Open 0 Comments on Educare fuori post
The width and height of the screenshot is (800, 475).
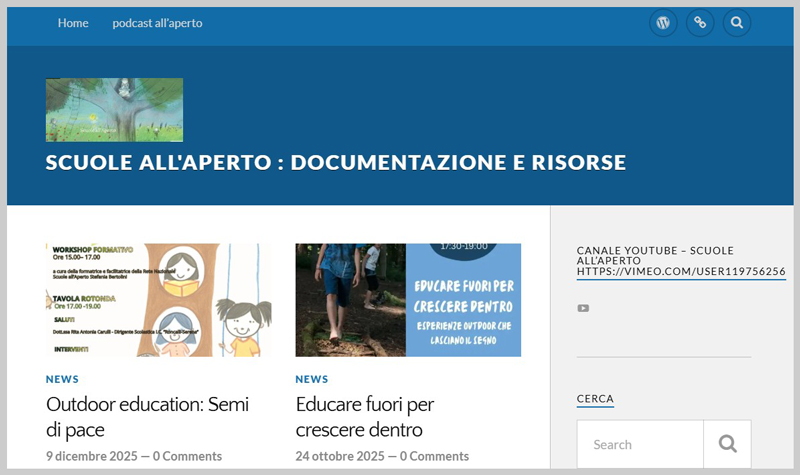pyautogui.click(x=434, y=456)
